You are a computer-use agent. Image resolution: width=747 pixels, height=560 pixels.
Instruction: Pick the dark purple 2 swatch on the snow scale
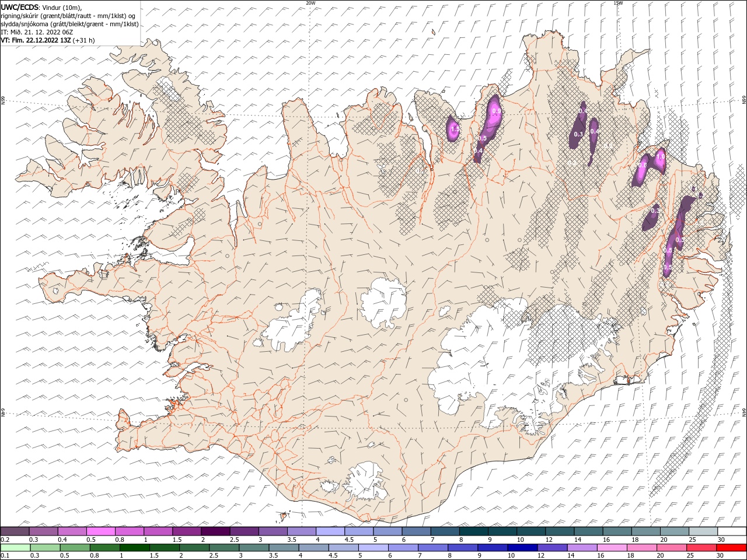coord(215,531)
